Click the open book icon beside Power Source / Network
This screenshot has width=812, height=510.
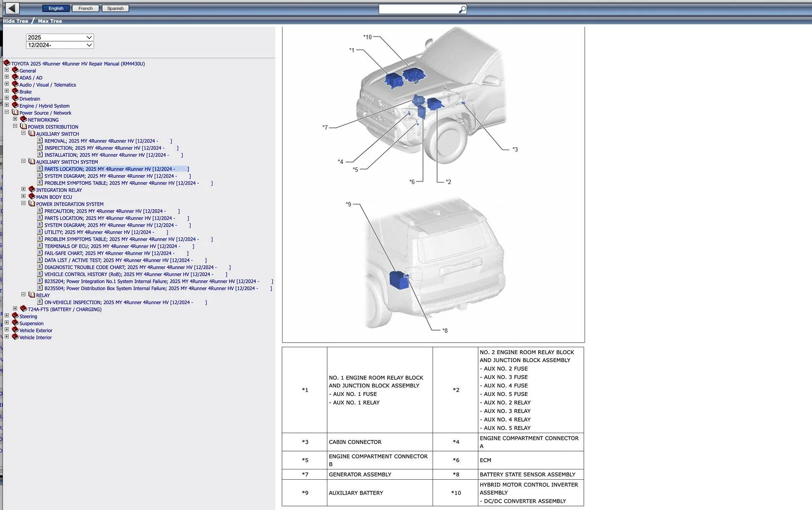[x=15, y=112]
